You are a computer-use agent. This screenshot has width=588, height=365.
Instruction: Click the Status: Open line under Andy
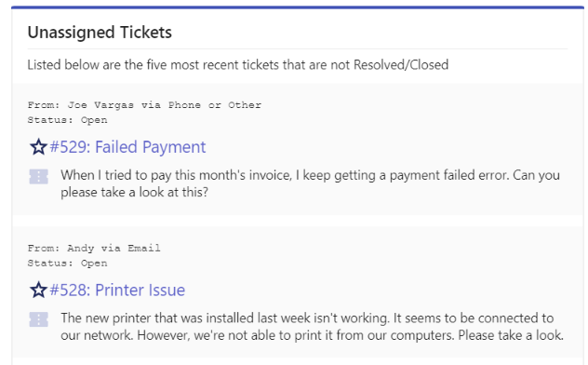(68, 263)
